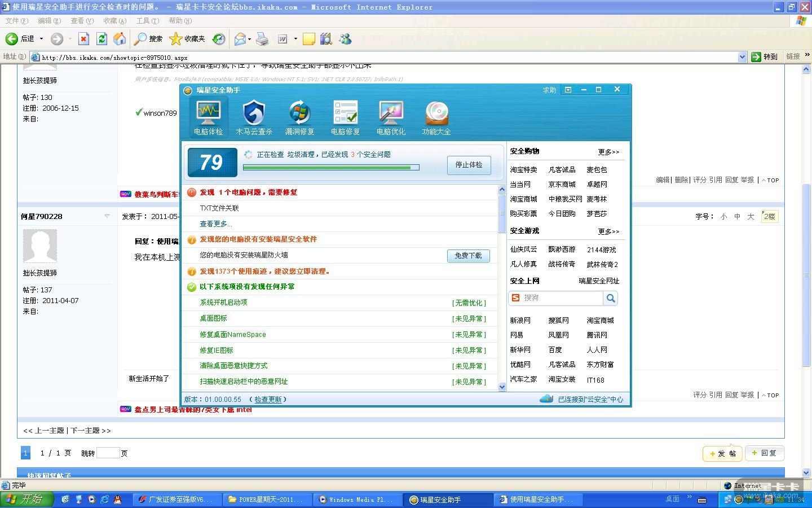
Task: Open the 京东商城 shopping link
Action: (562, 184)
